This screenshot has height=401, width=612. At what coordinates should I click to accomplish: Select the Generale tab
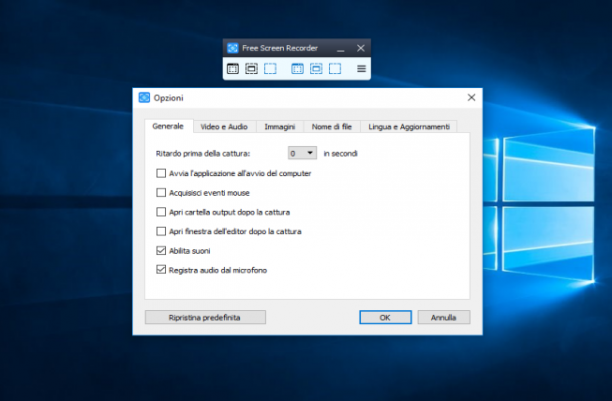click(x=168, y=126)
